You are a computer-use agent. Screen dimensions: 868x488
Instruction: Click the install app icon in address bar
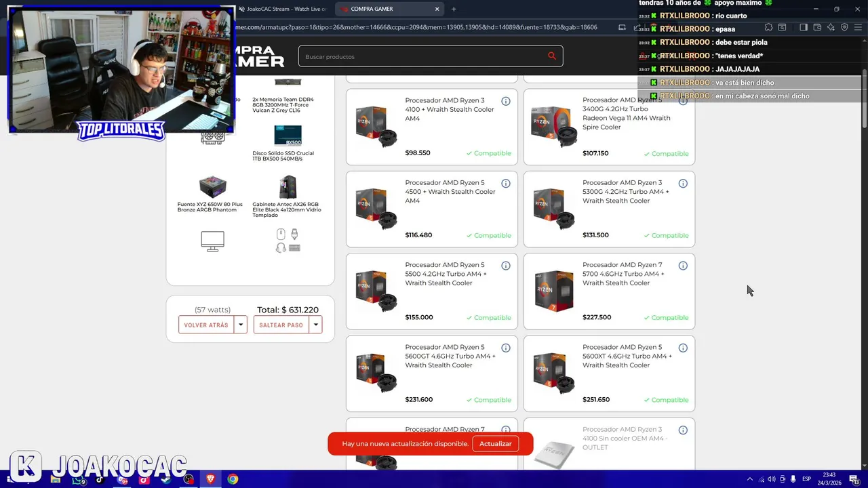(x=622, y=27)
